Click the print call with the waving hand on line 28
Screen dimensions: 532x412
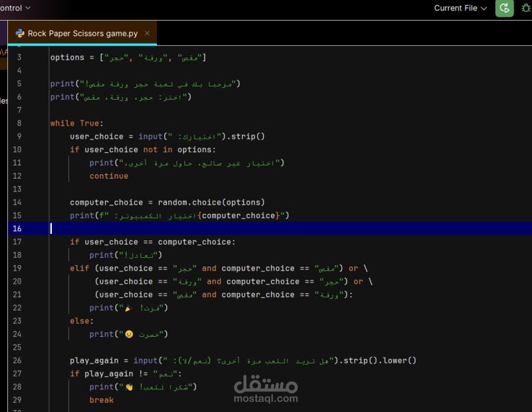point(143,387)
